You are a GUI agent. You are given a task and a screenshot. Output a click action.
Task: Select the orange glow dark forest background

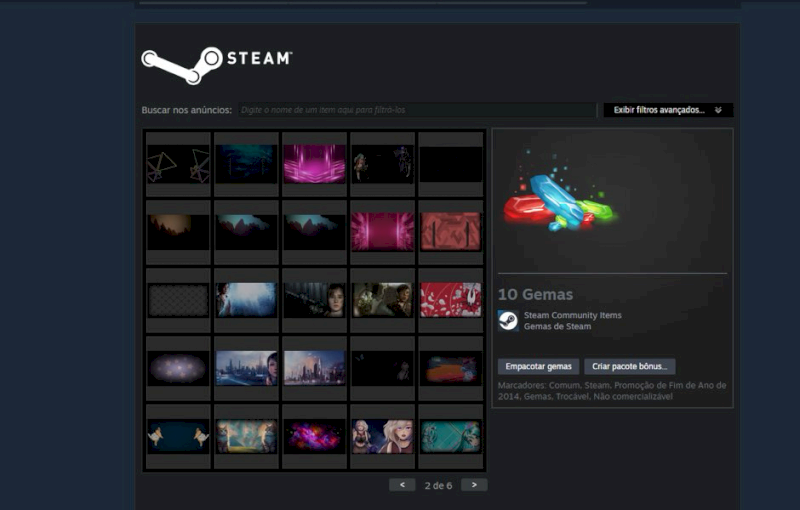coord(178,232)
